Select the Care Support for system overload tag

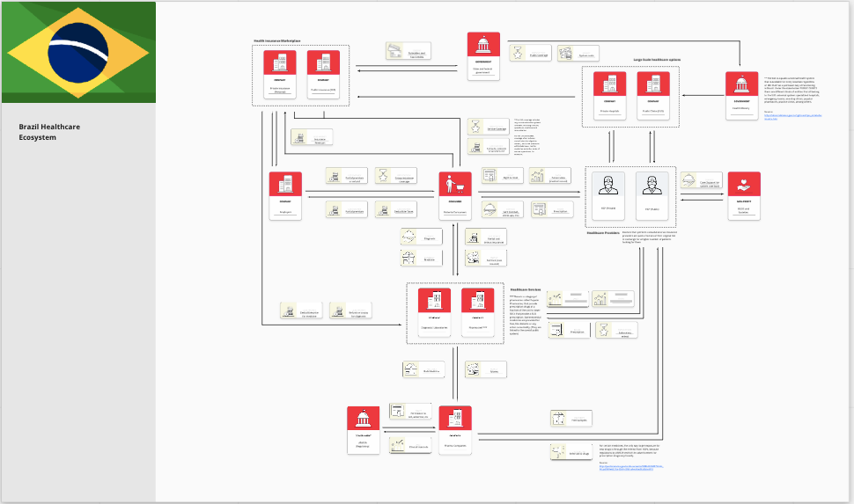tap(702, 180)
